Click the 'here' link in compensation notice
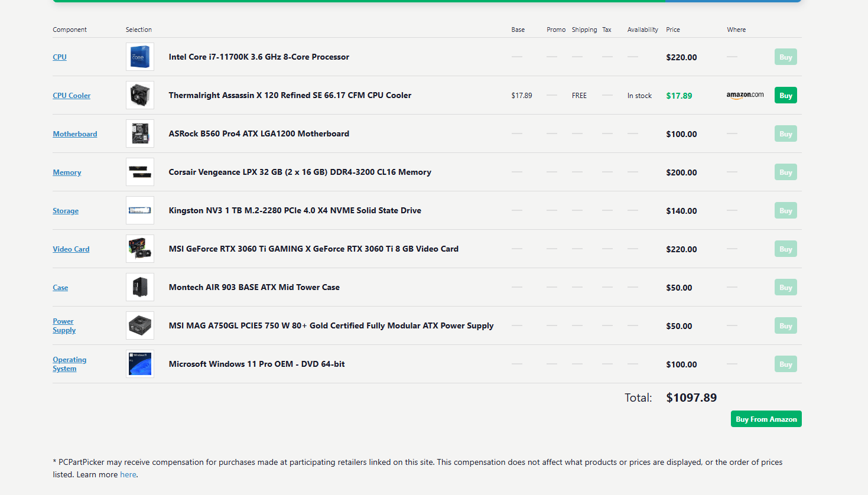 [128, 474]
